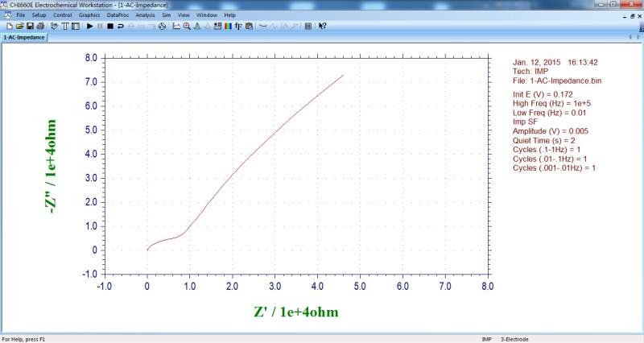Click the Reverse scan arrow icon
Image resolution: width=644 pixels, height=343 pixels.
coord(120,26)
